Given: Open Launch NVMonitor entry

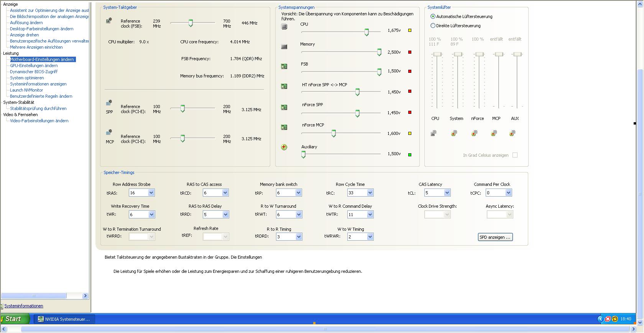Looking at the screenshot, I should (x=26, y=90).
